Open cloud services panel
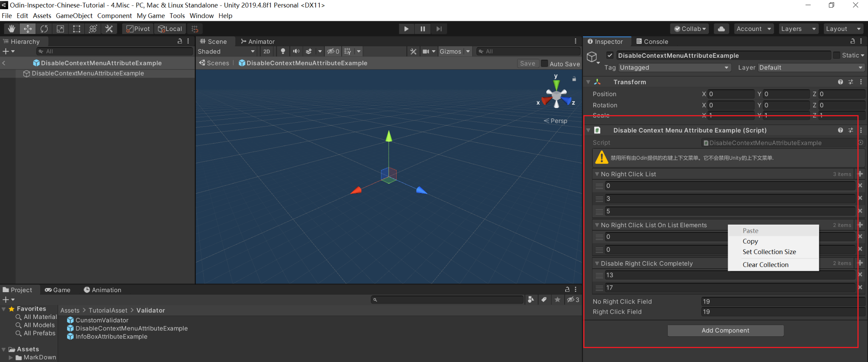This screenshot has width=868, height=362. tap(721, 29)
